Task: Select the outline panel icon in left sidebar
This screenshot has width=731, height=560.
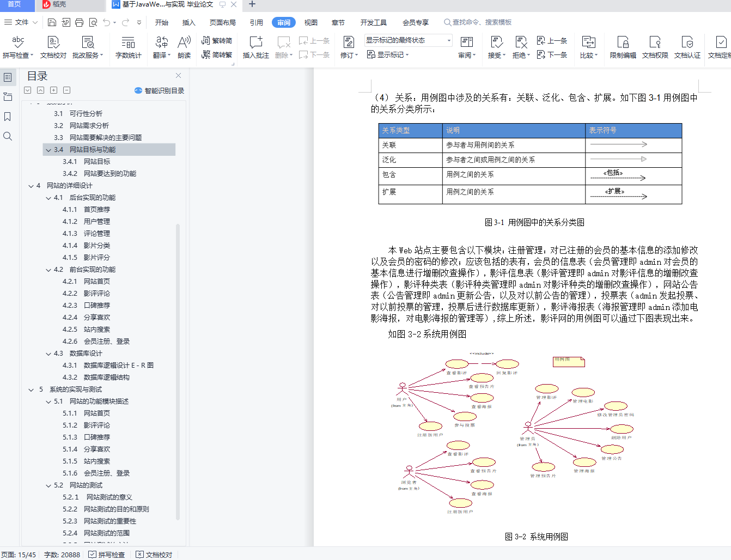Action: coord(8,77)
